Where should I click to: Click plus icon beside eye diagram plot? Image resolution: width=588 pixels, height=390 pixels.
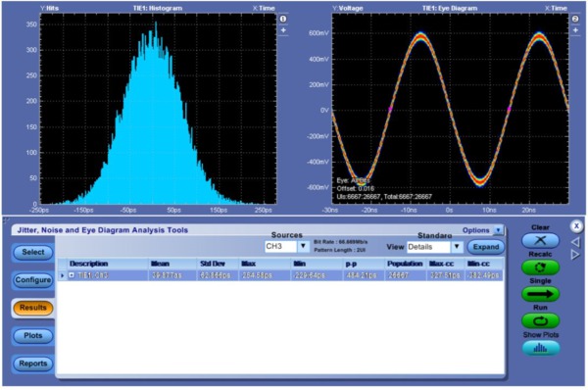tap(575, 30)
